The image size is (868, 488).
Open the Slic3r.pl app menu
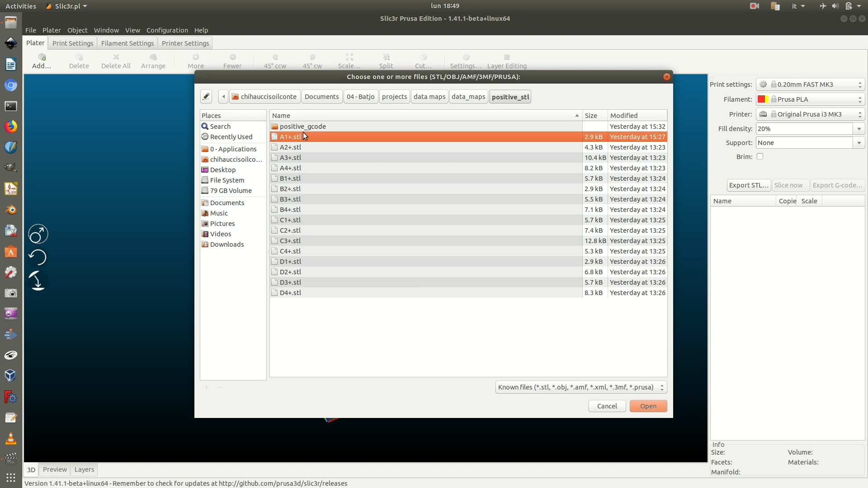(x=67, y=6)
